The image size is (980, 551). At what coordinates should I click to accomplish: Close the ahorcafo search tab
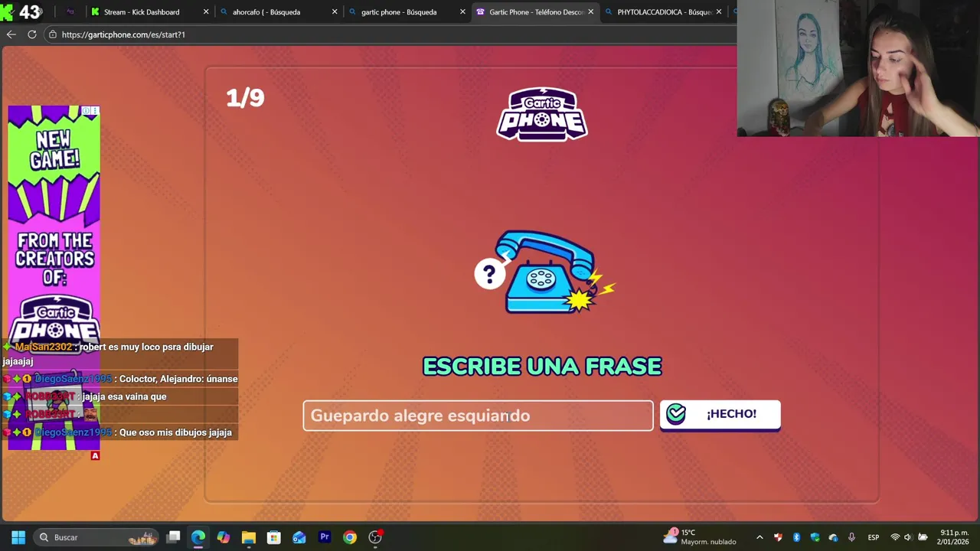tap(335, 11)
